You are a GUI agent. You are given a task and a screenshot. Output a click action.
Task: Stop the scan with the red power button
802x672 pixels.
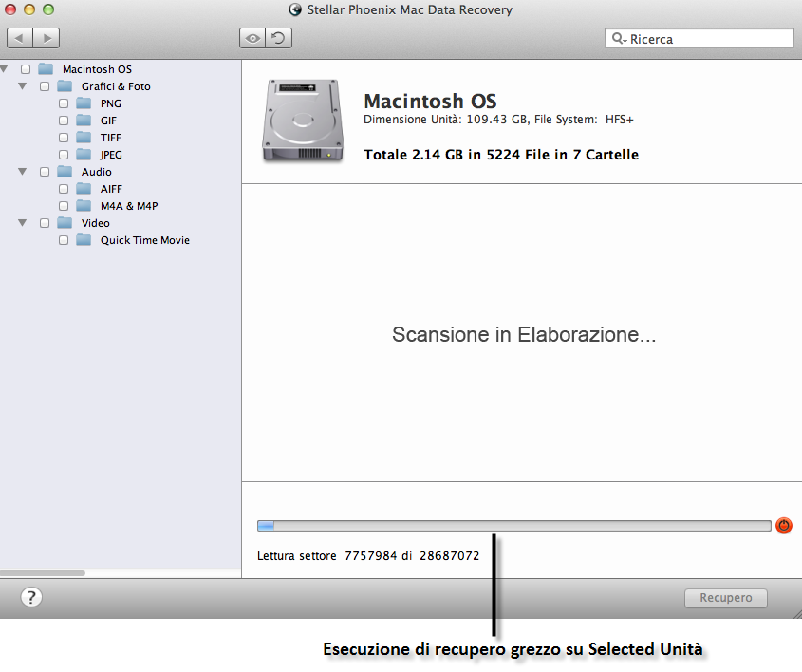pyautogui.click(x=784, y=525)
